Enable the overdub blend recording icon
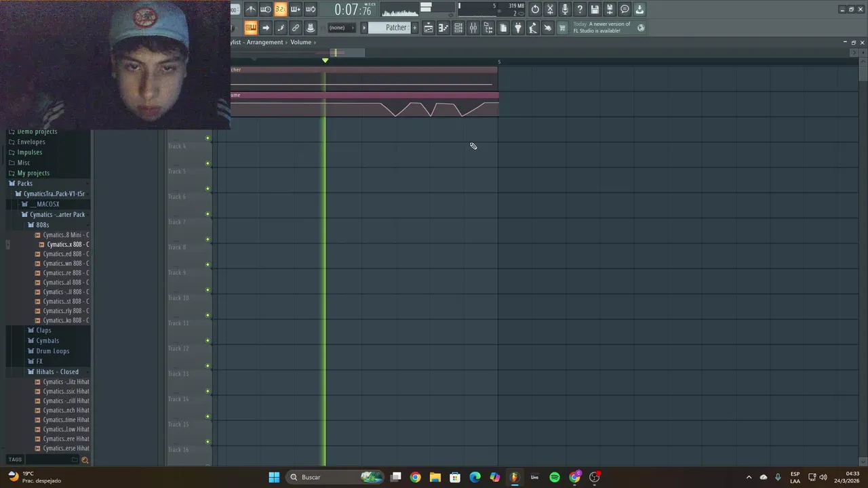Viewport: 868px width, 488px height. tap(296, 9)
